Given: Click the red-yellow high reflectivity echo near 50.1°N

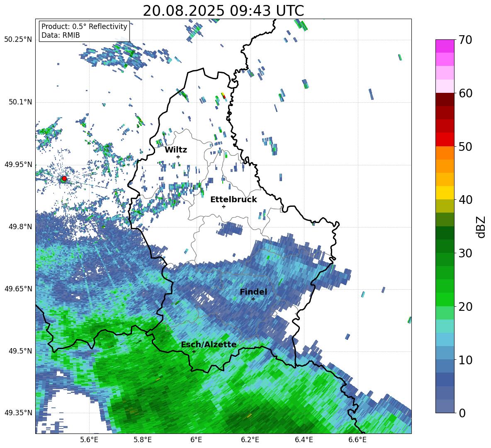Looking at the screenshot, I should (x=223, y=95).
